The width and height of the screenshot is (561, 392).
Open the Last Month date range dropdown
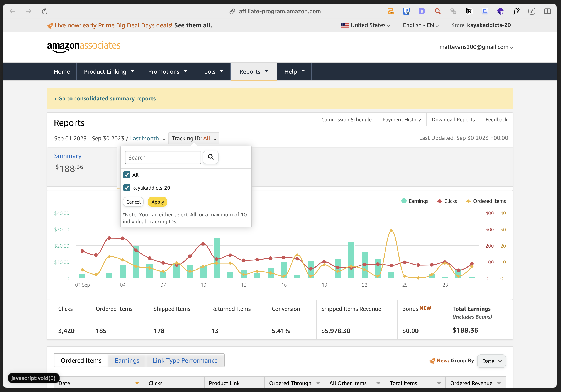147,139
